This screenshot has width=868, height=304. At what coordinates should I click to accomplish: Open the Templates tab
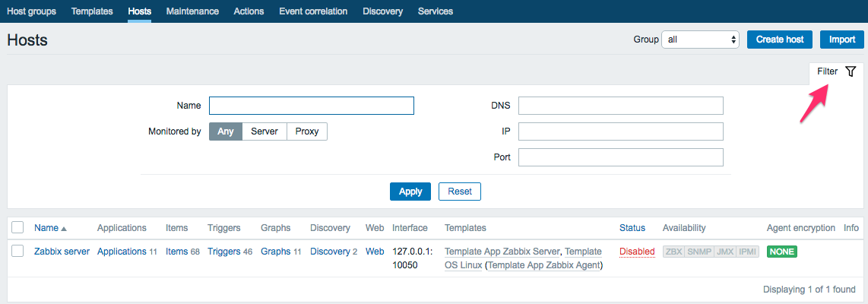[x=92, y=11]
